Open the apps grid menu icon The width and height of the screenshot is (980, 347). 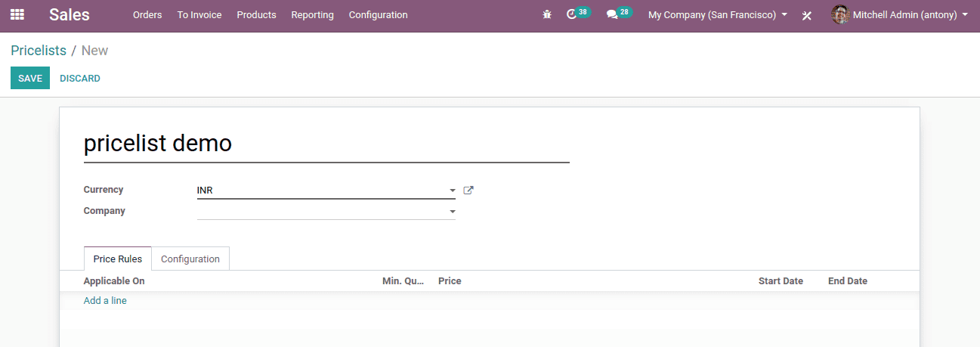[17, 14]
